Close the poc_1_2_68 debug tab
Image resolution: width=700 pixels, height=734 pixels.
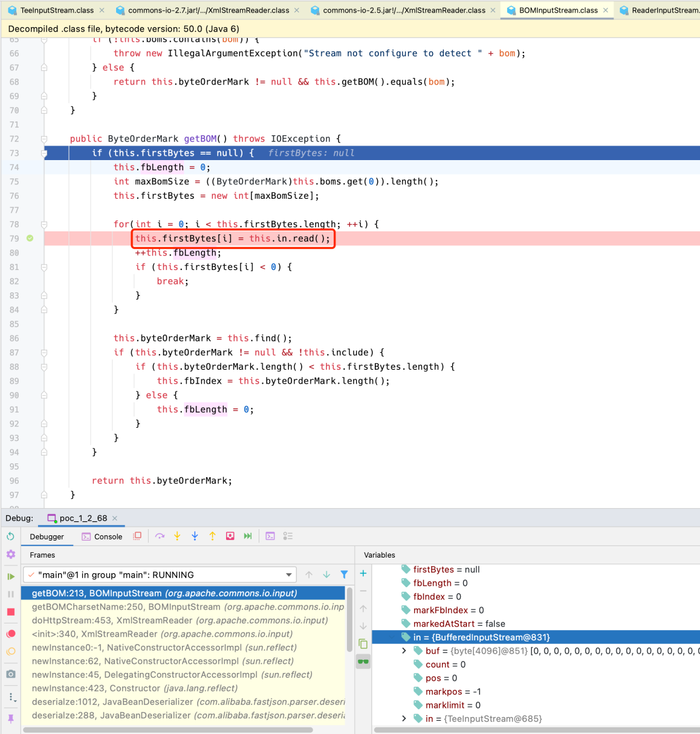tap(115, 518)
